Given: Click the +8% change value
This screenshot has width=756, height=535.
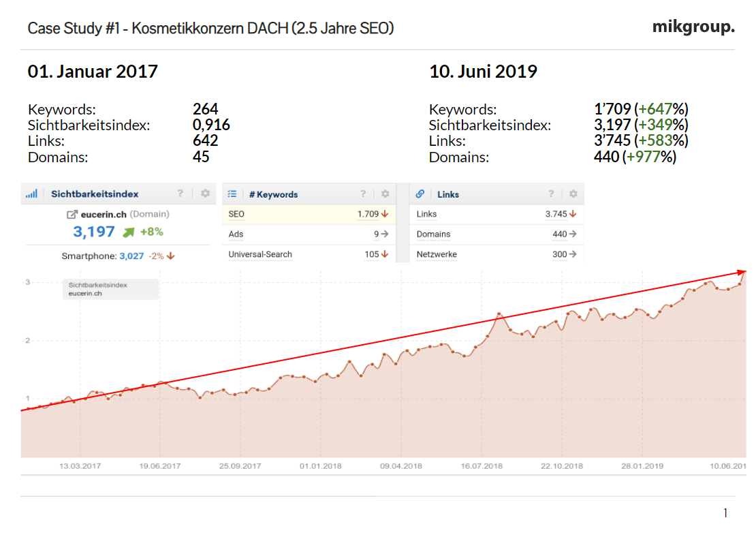Looking at the screenshot, I should tap(152, 232).
